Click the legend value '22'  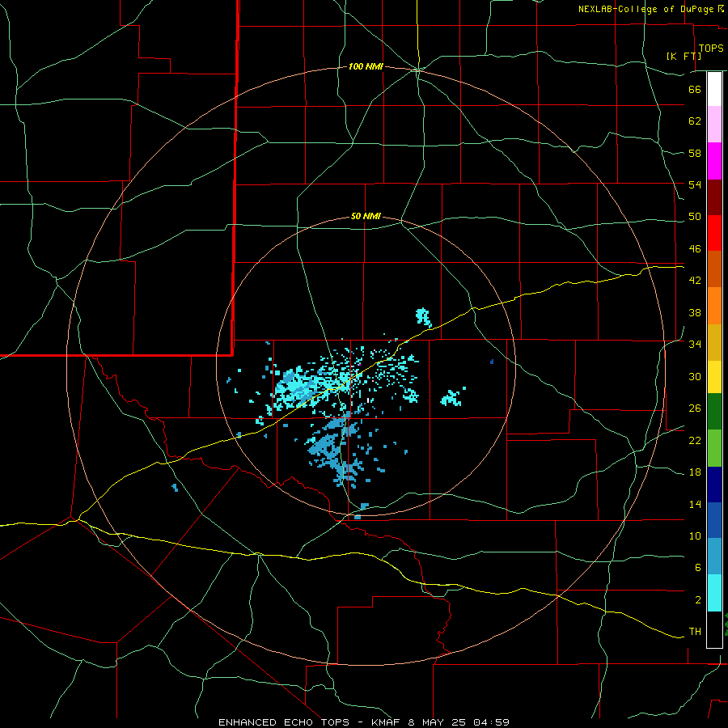coord(695,440)
